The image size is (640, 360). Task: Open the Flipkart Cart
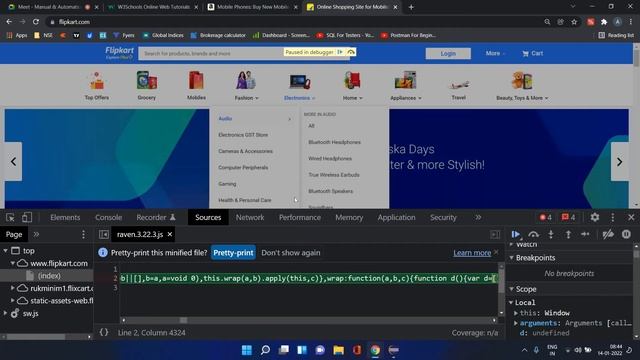tap(533, 53)
